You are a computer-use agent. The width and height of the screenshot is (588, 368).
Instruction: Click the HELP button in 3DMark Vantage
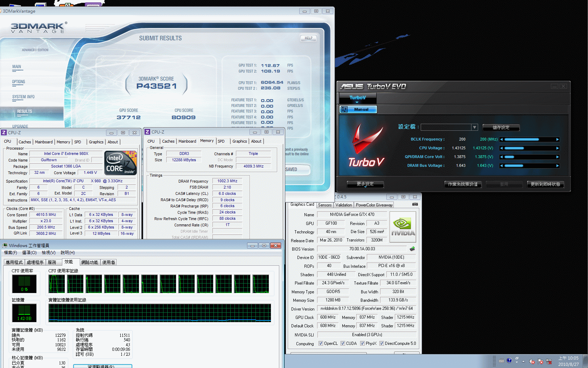tap(308, 38)
